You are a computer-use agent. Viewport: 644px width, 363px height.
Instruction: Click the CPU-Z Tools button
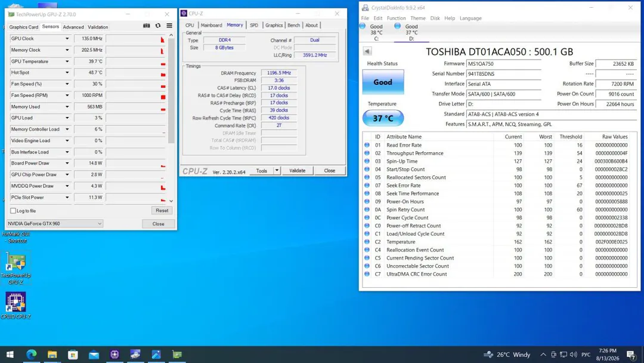[x=261, y=171]
